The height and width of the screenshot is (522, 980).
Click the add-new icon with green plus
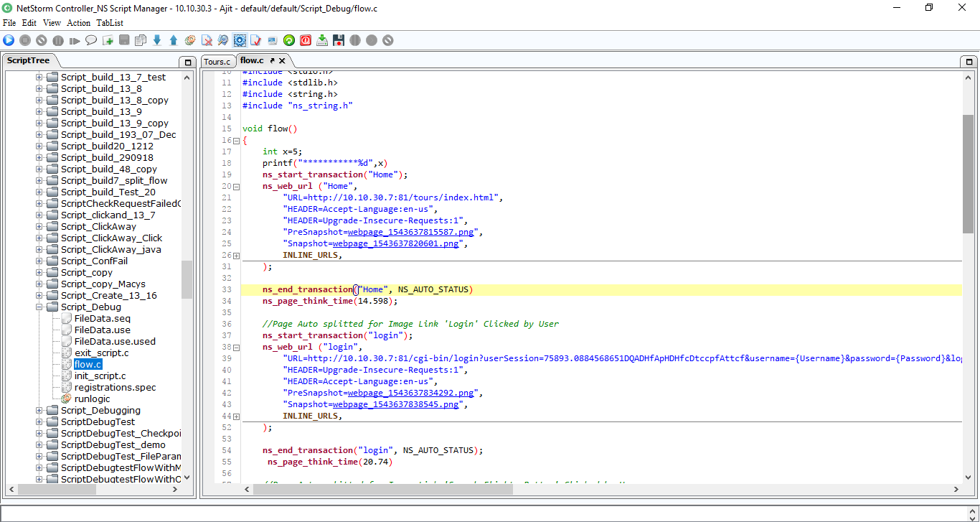(108, 40)
